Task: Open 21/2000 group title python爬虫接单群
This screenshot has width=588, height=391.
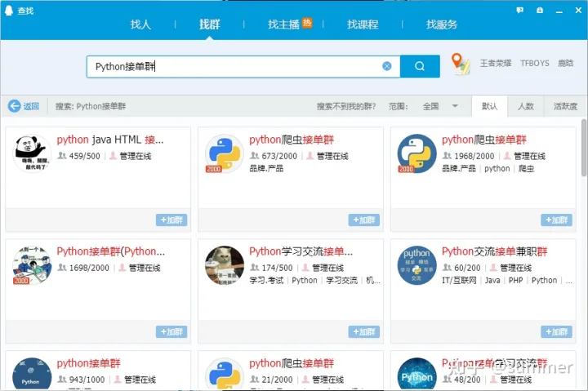Action: (292, 363)
